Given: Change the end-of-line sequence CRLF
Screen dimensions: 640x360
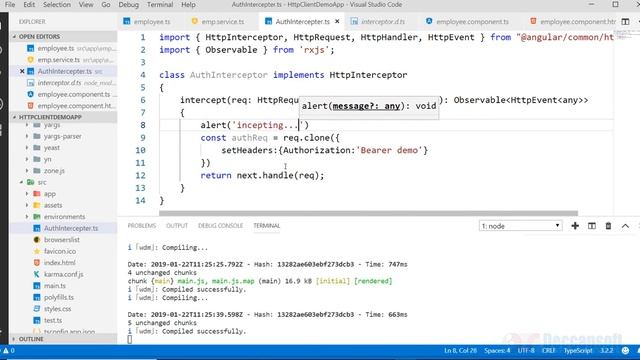Looking at the screenshot, I should [549, 350].
